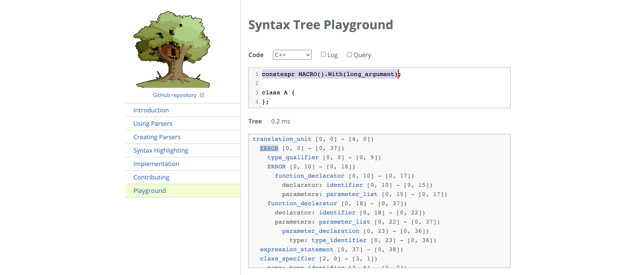The height and width of the screenshot is (275, 644).
Task: Select the expression_statement node
Action: pyautogui.click(x=297, y=249)
